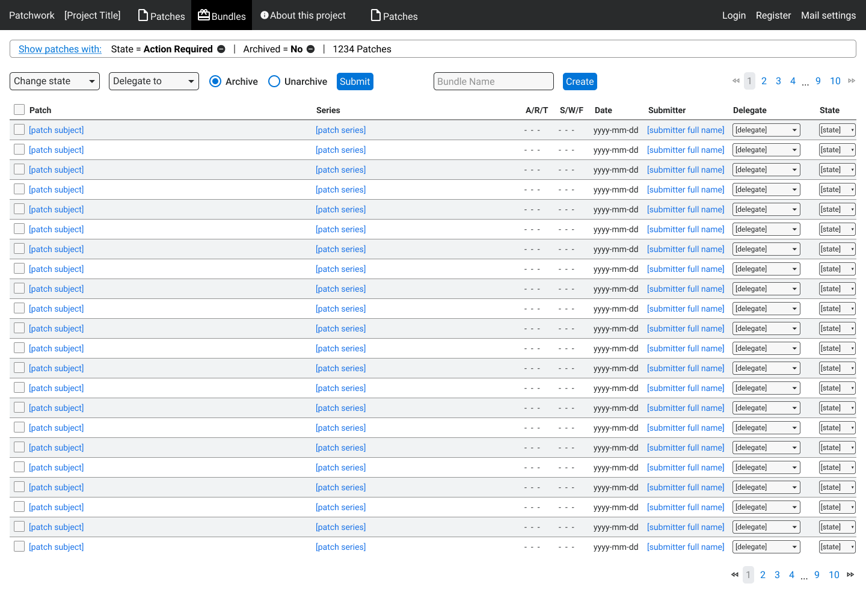Check the select-all checkbox in Patch header

[19, 109]
